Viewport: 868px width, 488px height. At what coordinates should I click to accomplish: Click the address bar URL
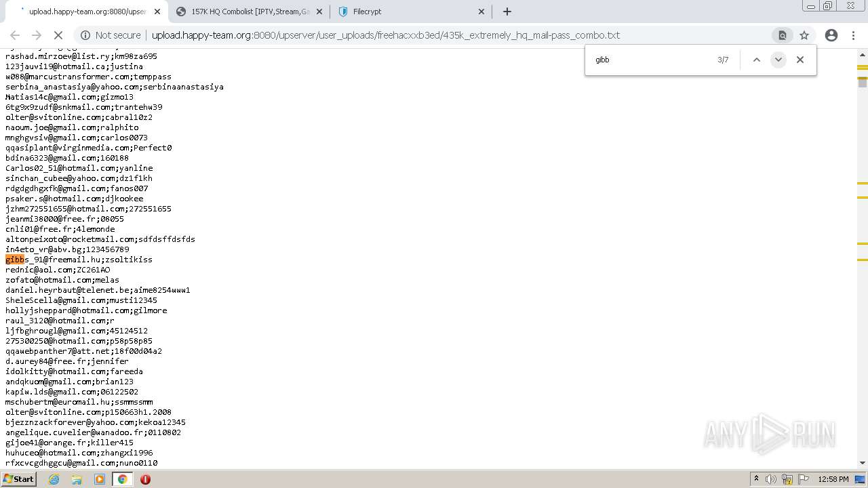[x=385, y=35]
